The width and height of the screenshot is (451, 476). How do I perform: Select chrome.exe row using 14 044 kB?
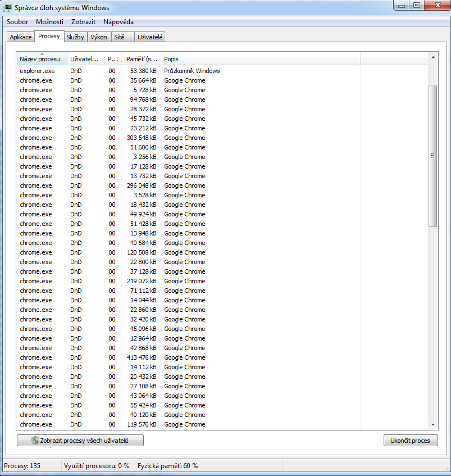pos(189,300)
